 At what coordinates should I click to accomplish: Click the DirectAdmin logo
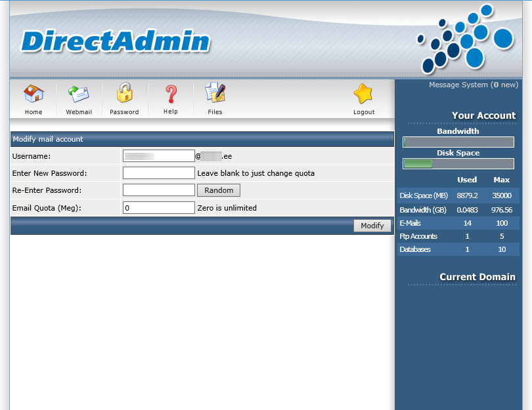pyautogui.click(x=116, y=41)
